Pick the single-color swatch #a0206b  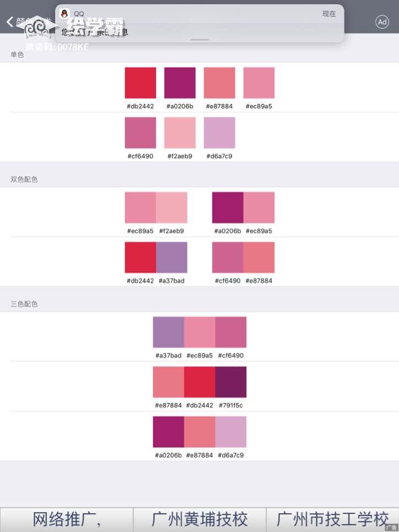[180, 83]
